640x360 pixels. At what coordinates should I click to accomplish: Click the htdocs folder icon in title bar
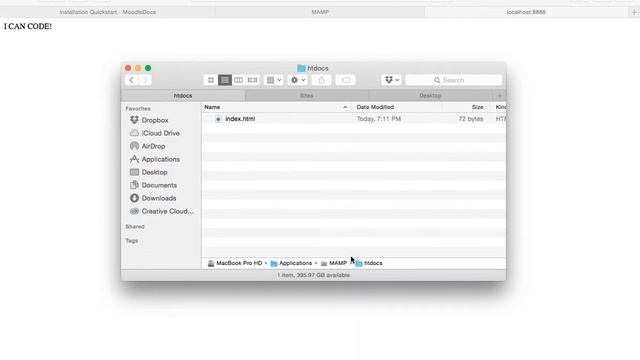301,68
